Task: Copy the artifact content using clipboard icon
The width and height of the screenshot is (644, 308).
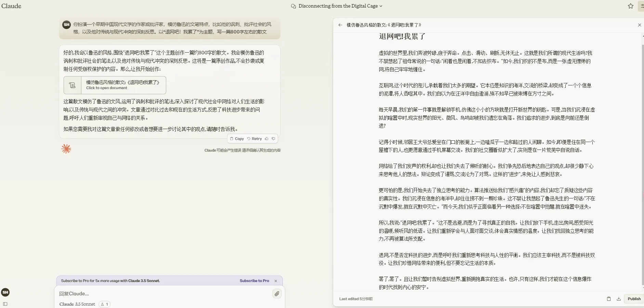Action: tap(609, 299)
